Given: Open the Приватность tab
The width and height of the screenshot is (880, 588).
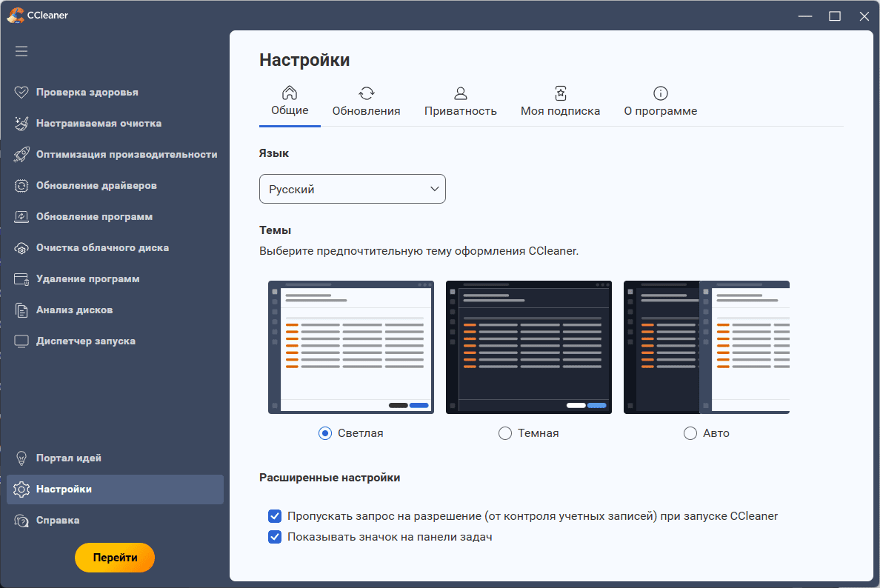Looking at the screenshot, I should tap(461, 101).
